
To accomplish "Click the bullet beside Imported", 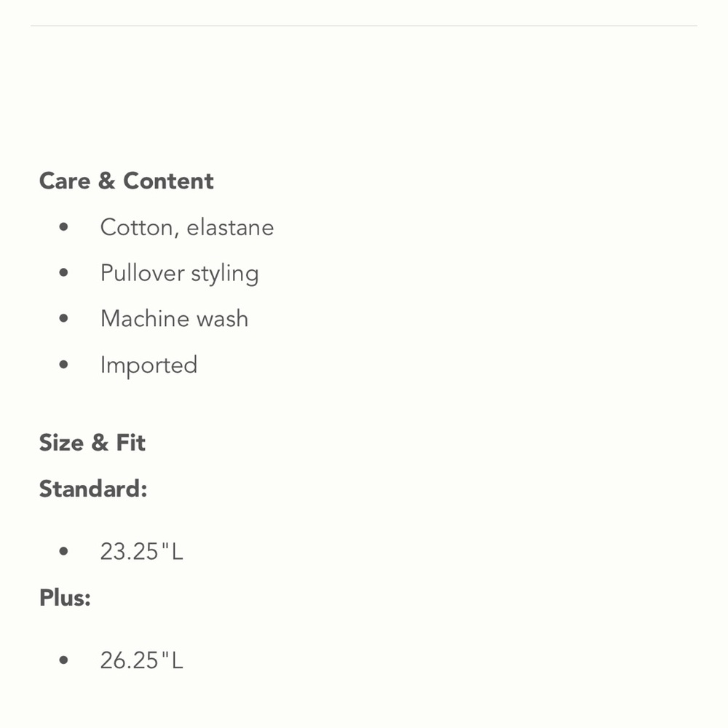I will (x=64, y=365).
